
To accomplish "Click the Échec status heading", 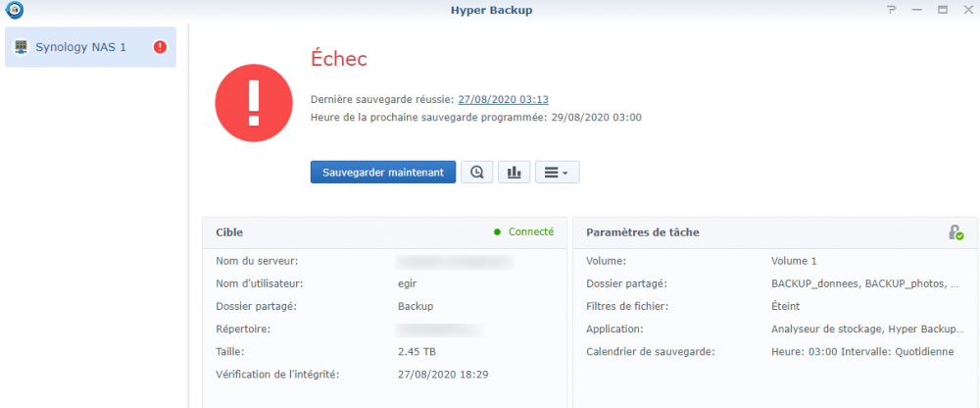I will point(339,59).
